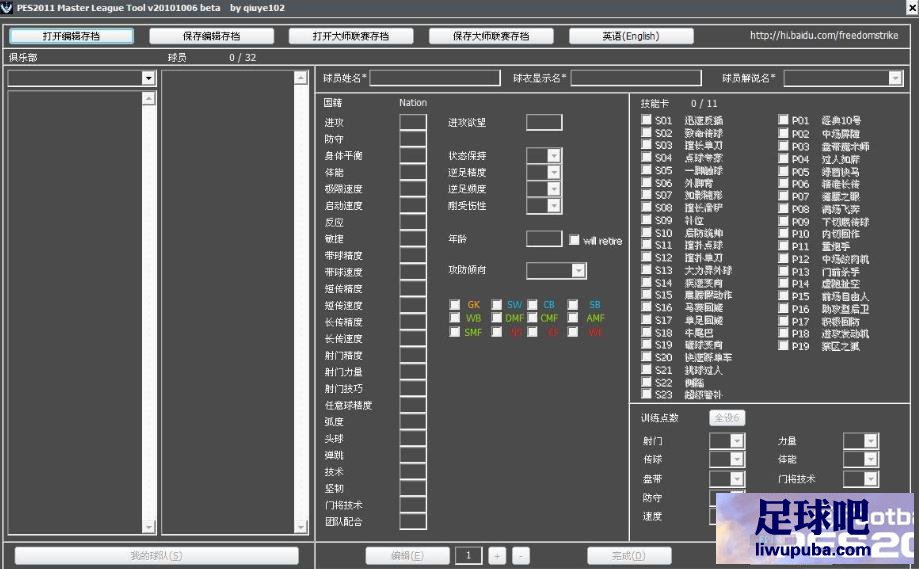The height and width of the screenshot is (569, 919).
Task: Open the 传球 training points dropdown
Action: click(737, 459)
